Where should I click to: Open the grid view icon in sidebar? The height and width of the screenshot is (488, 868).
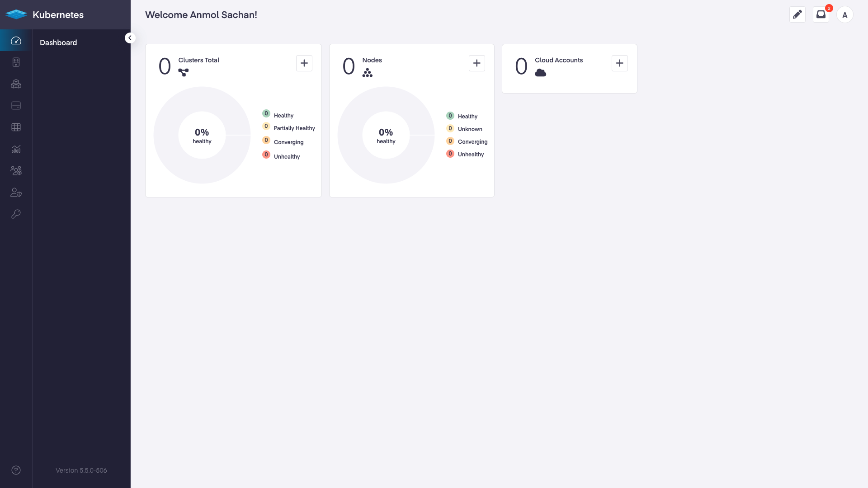pyautogui.click(x=16, y=127)
